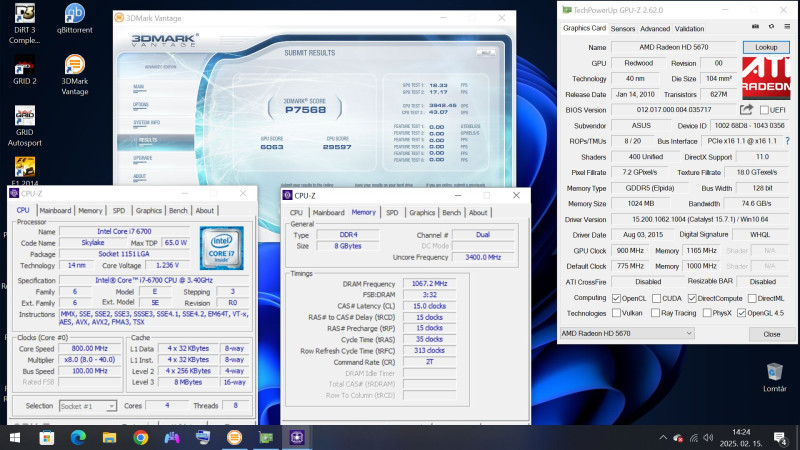The image size is (800, 450).
Task: Click the GPU Clock 900 MHz value
Action: tap(630, 251)
